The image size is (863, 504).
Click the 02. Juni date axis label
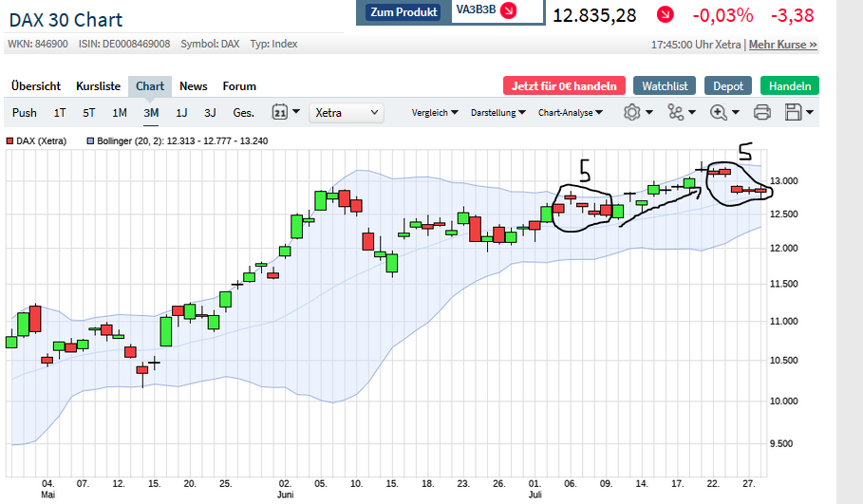click(285, 489)
